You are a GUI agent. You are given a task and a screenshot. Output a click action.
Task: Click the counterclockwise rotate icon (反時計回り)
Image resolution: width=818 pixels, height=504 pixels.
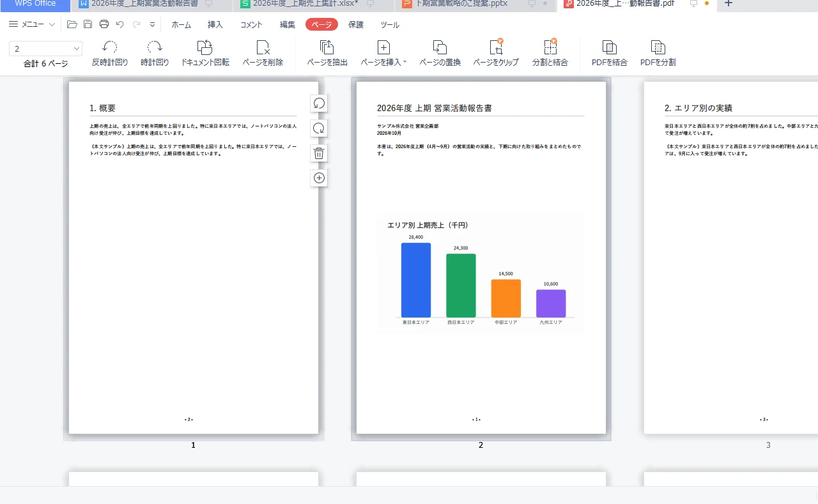(110, 47)
